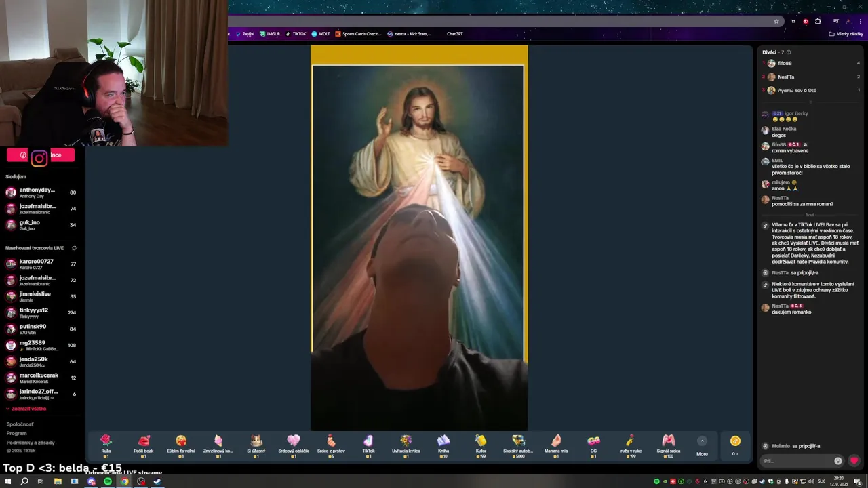Open jenda250k suggested live
The width and height of the screenshot is (868, 488).
coord(41,361)
